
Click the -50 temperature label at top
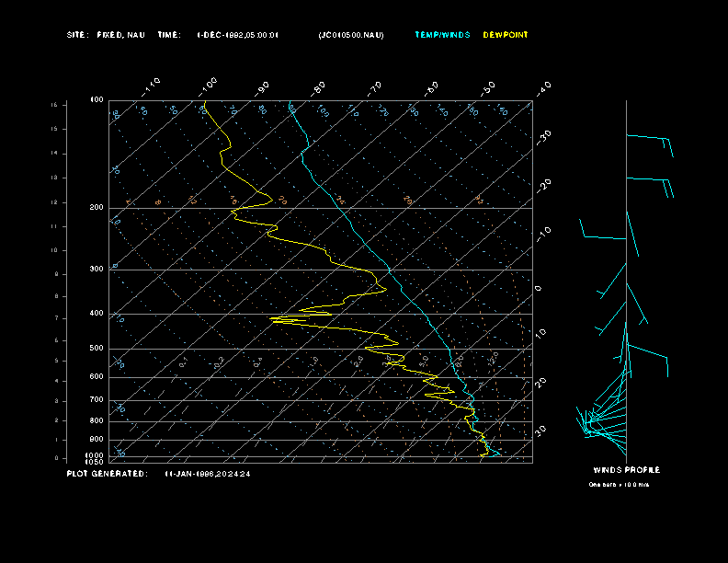point(487,88)
